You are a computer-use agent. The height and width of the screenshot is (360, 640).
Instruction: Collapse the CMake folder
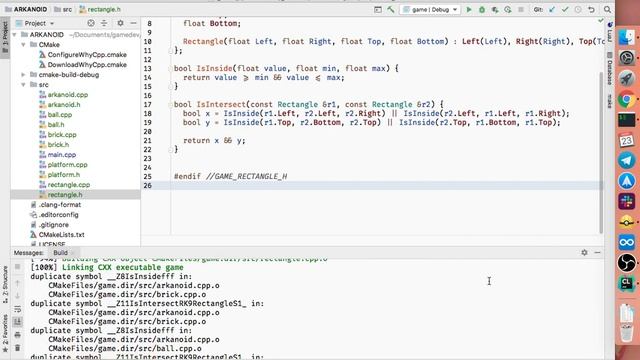(x=23, y=44)
